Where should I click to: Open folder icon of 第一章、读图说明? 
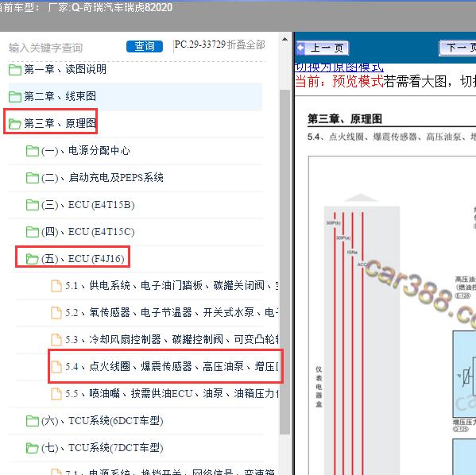[15, 70]
